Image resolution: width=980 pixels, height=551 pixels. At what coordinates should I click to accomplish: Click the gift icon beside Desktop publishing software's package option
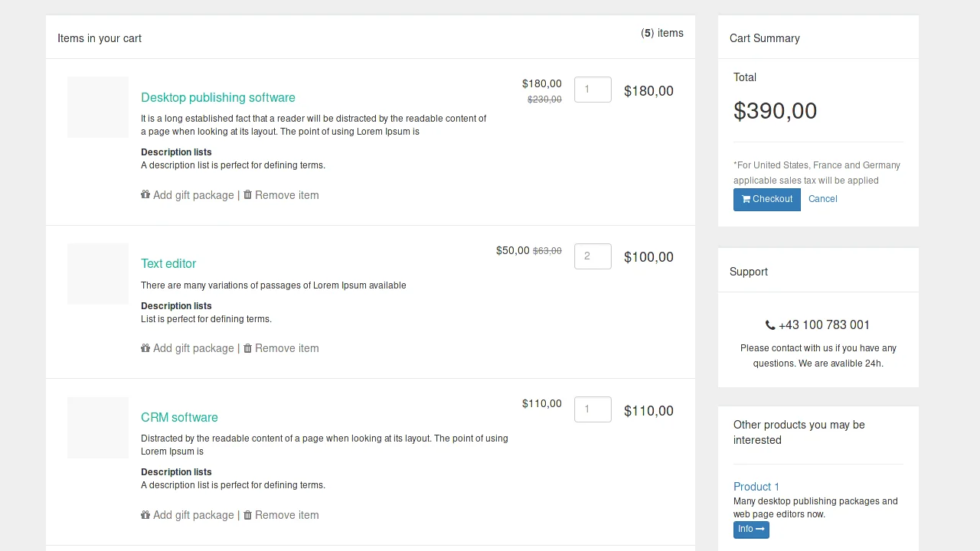pyautogui.click(x=145, y=195)
